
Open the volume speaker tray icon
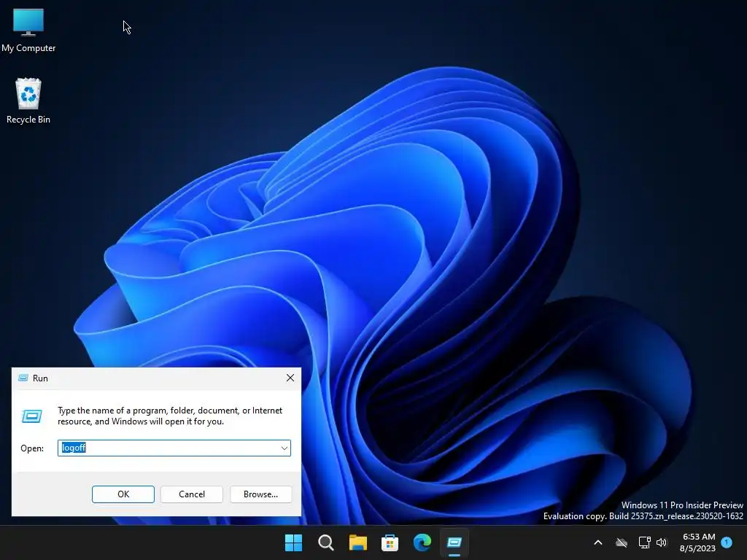(662, 542)
